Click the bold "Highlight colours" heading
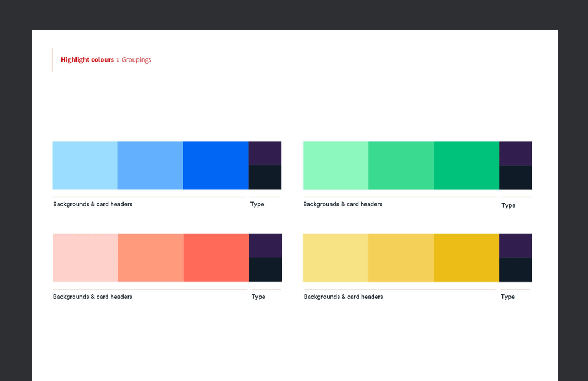 click(87, 59)
